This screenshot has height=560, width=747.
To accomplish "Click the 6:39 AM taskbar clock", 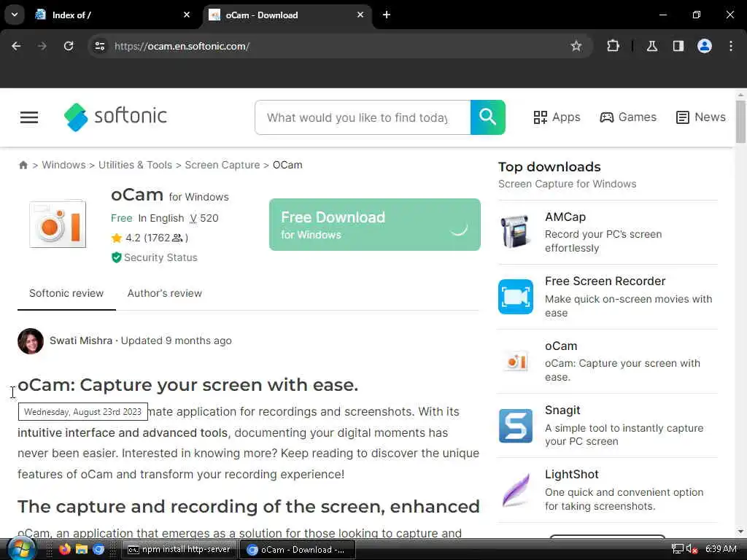I will [721, 549].
